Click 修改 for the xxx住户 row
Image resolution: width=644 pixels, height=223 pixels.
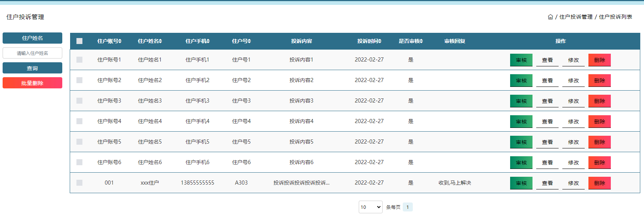pos(574,183)
